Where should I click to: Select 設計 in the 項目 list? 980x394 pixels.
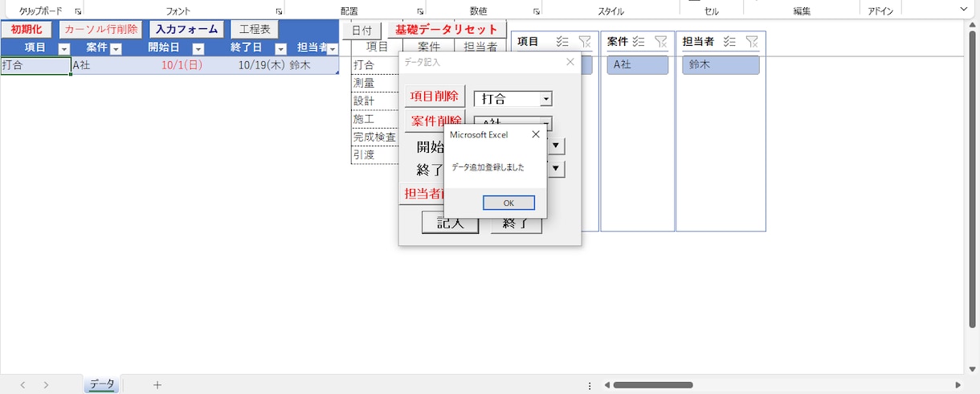375,101
